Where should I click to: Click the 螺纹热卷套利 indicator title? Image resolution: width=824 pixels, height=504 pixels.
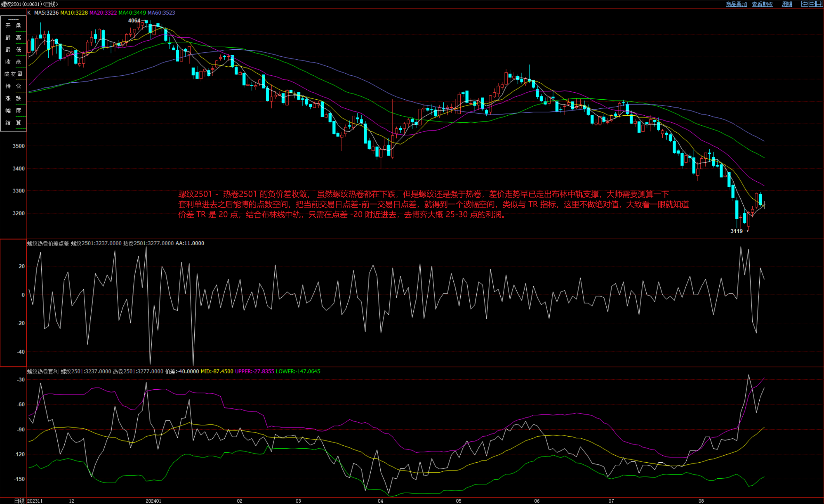(43, 371)
